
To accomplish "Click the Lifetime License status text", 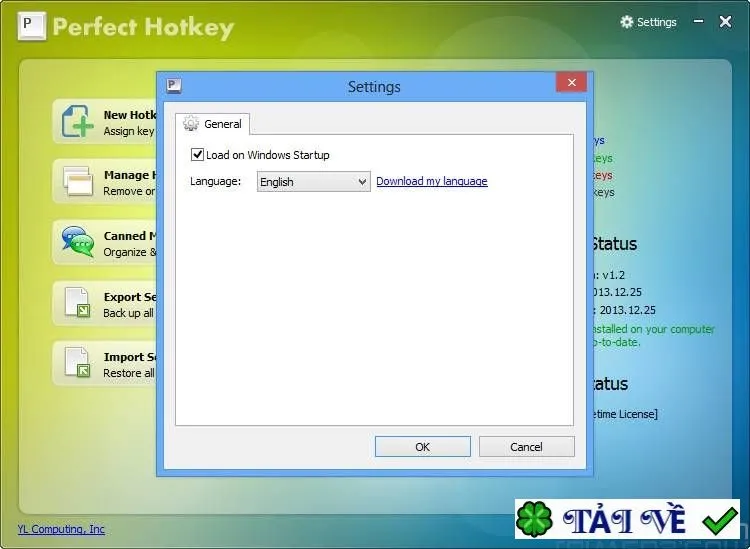I will click(625, 414).
